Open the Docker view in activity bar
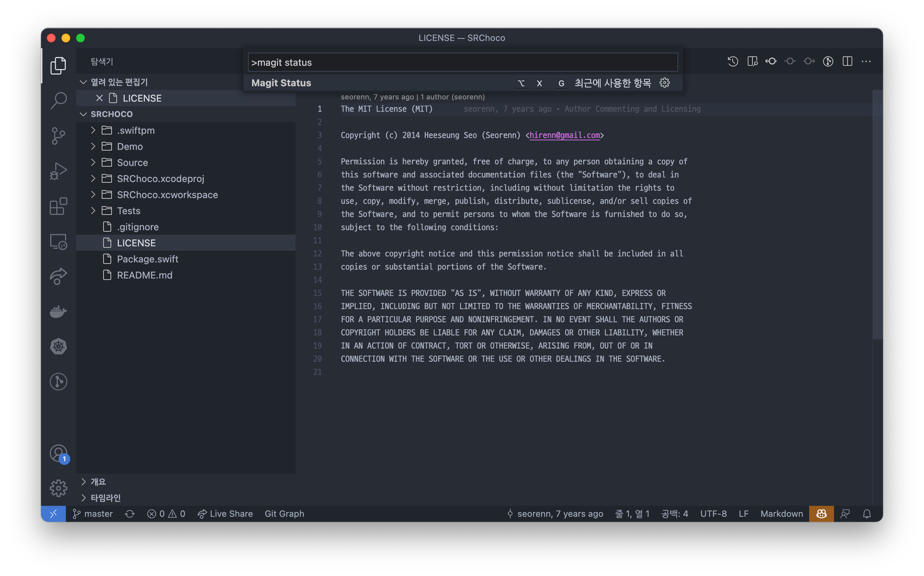 coord(58,312)
